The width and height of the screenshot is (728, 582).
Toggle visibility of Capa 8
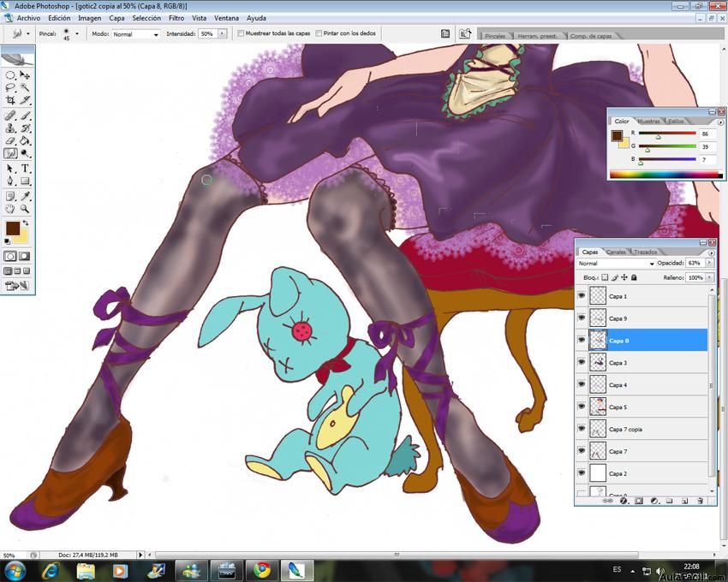(x=582, y=340)
